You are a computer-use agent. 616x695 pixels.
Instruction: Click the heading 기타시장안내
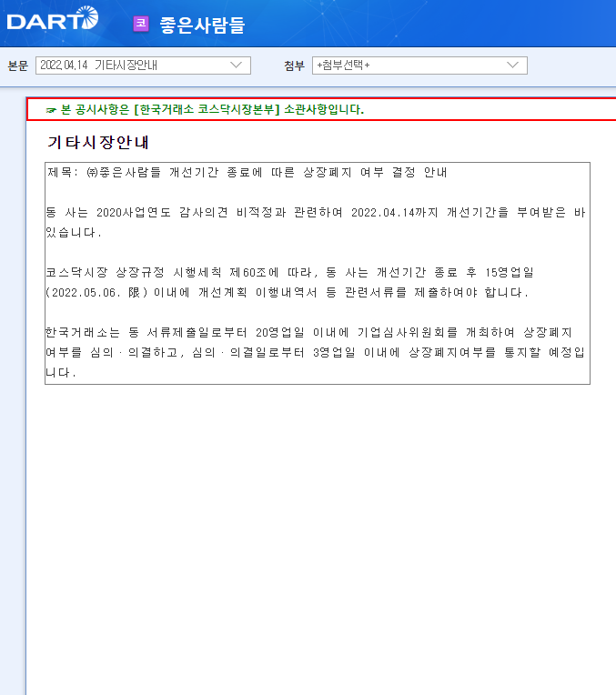point(98,142)
